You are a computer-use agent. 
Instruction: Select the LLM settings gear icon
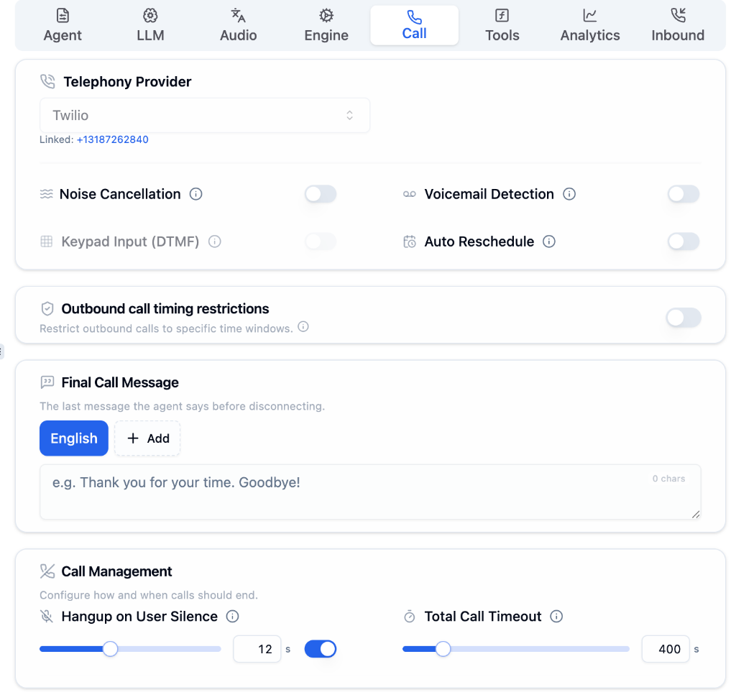tap(150, 14)
